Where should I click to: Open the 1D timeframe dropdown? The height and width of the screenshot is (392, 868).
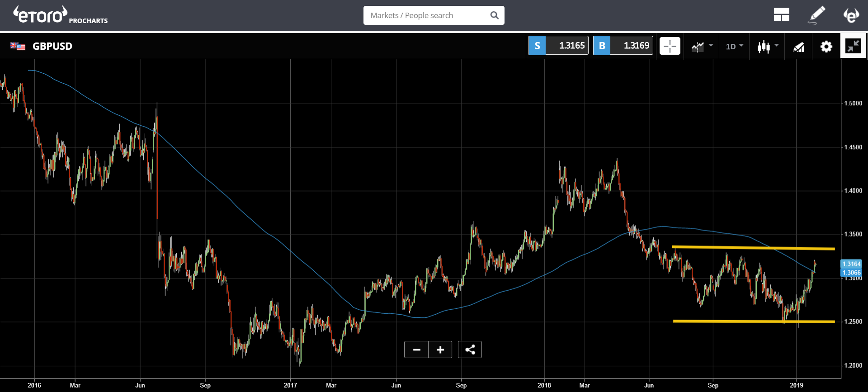coord(734,46)
